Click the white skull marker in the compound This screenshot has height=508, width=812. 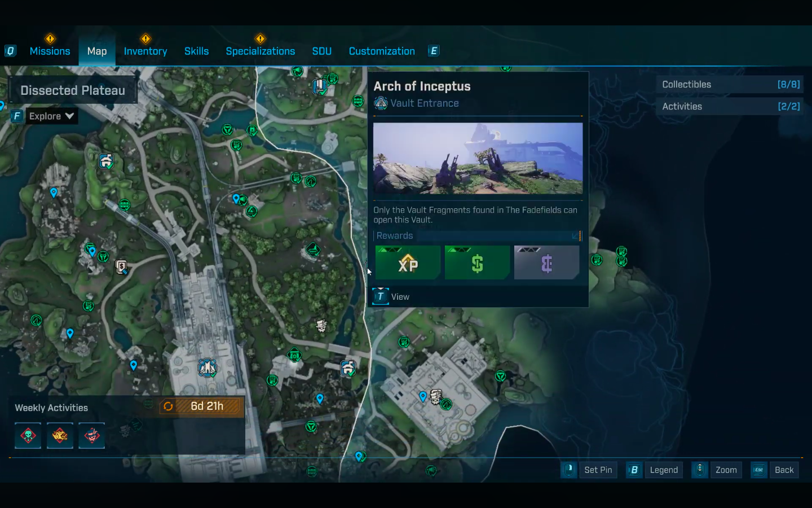435,397
